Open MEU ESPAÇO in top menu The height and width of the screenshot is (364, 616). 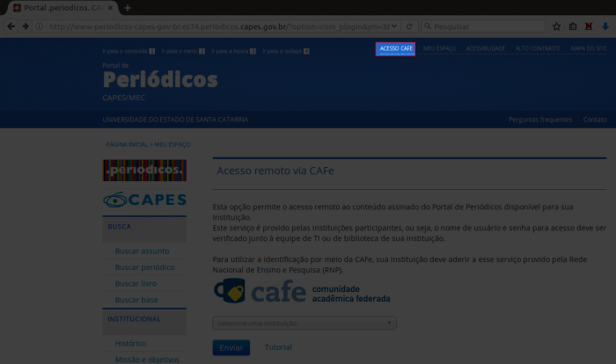pyautogui.click(x=439, y=48)
